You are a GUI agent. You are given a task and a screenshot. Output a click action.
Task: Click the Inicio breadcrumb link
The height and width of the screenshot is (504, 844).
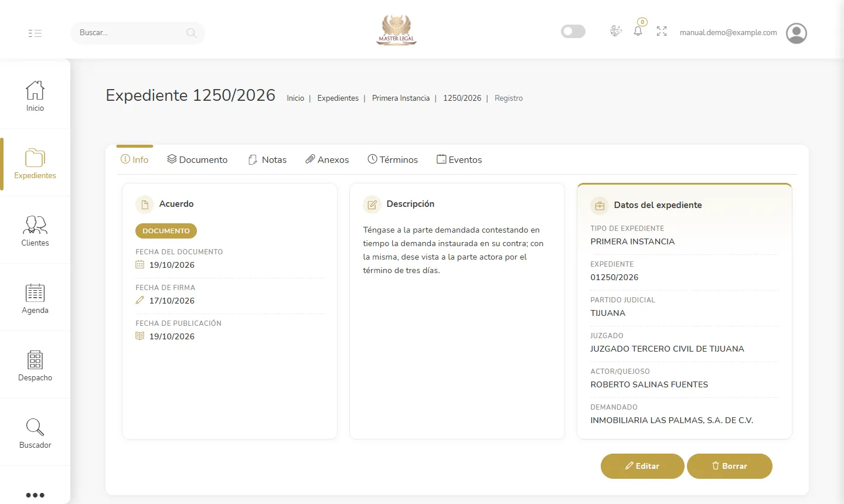coord(295,98)
